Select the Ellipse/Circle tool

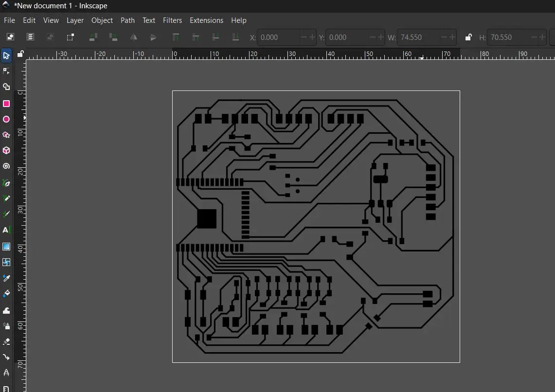[x=6, y=119]
